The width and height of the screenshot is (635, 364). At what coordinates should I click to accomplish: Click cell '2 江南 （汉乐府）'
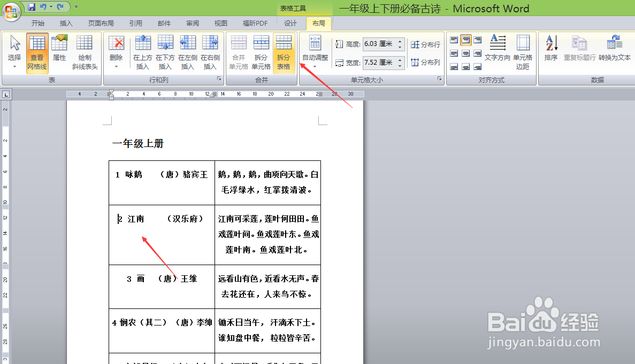point(162,235)
